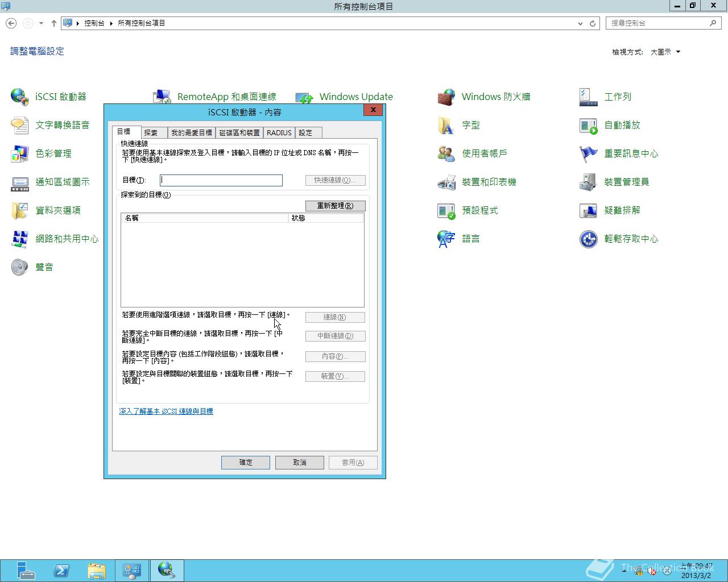
Task: Click the 搜尋控制台 search box
Action: pos(663,23)
